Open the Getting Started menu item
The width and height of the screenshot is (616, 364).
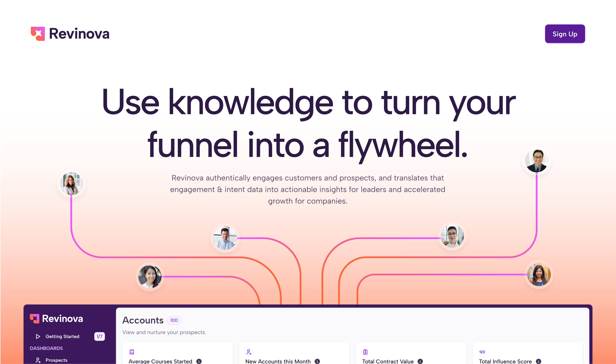pyautogui.click(x=62, y=336)
